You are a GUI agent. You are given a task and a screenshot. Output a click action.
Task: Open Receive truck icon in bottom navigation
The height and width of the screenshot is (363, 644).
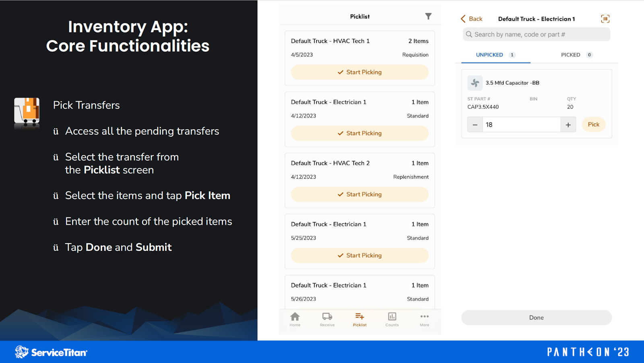pos(327,319)
